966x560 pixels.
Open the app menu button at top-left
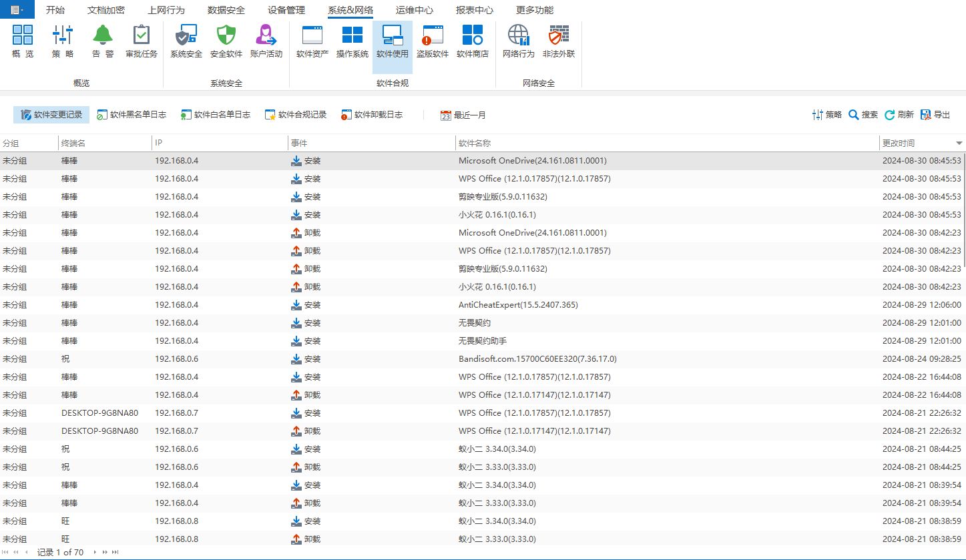coord(17,9)
